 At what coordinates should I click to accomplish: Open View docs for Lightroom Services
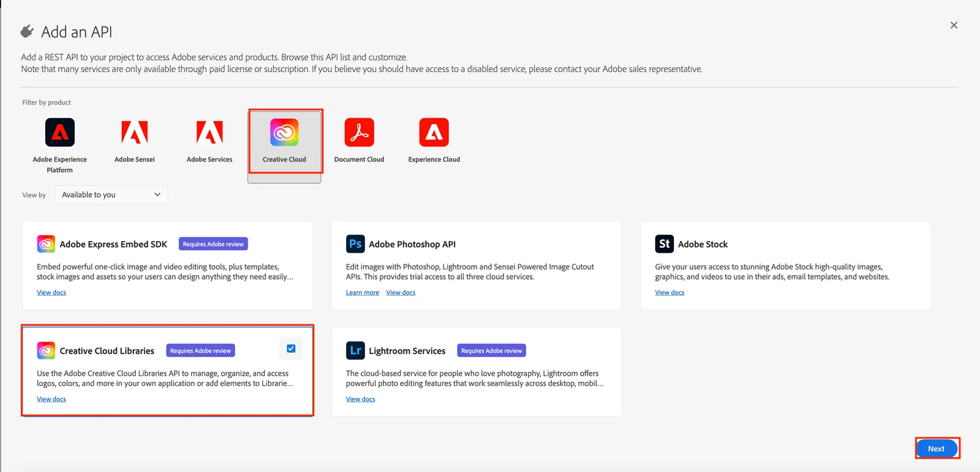pos(361,399)
